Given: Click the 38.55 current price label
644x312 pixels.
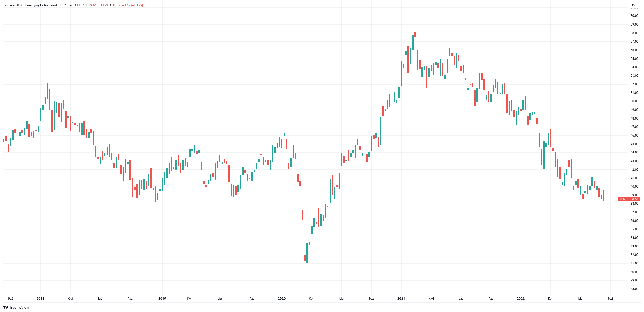Looking at the screenshot, I should click(x=634, y=199).
